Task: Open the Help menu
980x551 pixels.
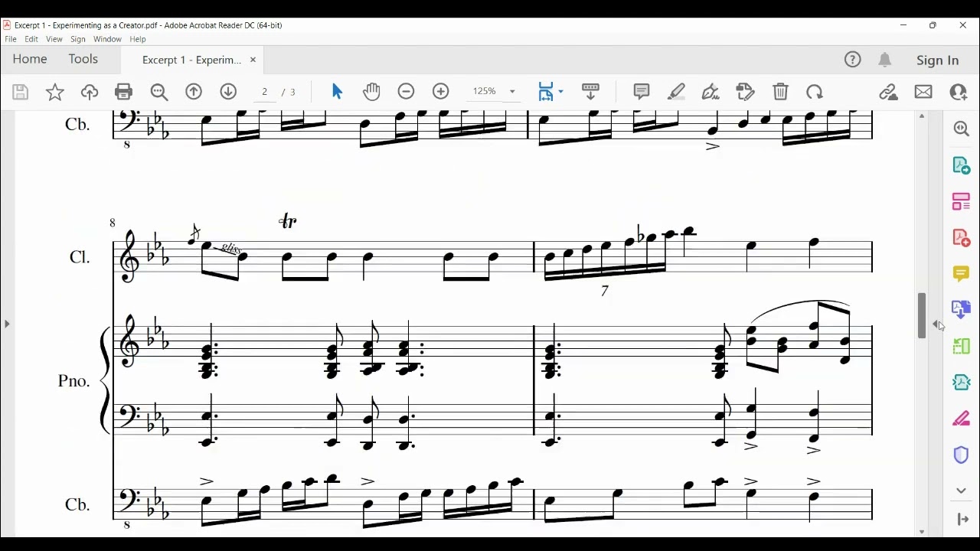Action: pos(138,39)
